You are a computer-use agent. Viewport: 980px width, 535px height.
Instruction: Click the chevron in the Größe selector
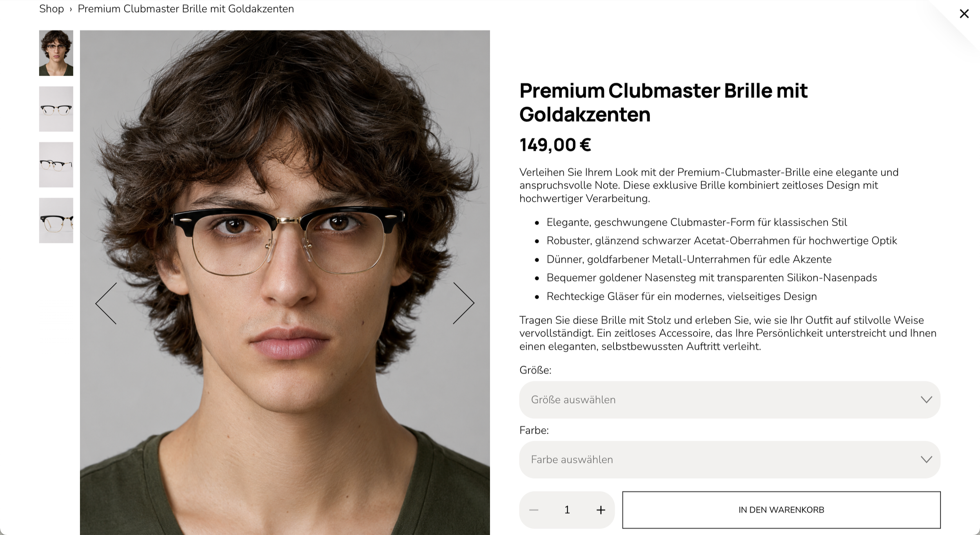click(926, 399)
